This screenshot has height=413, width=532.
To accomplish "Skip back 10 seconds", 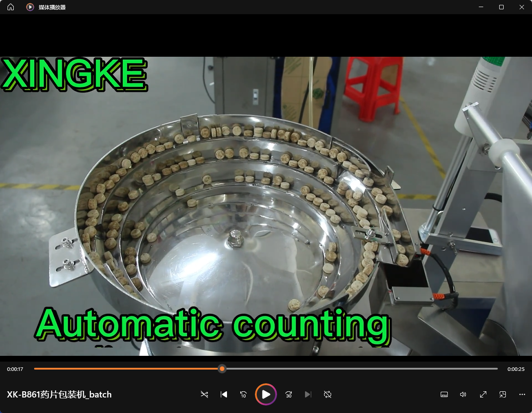I will (x=243, y=394).
